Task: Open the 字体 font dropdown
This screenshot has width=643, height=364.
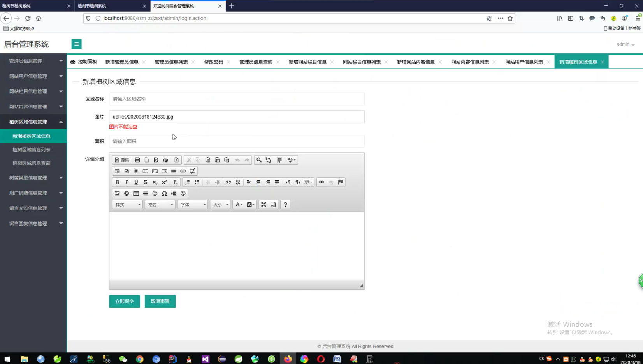Action: (193, 205)
